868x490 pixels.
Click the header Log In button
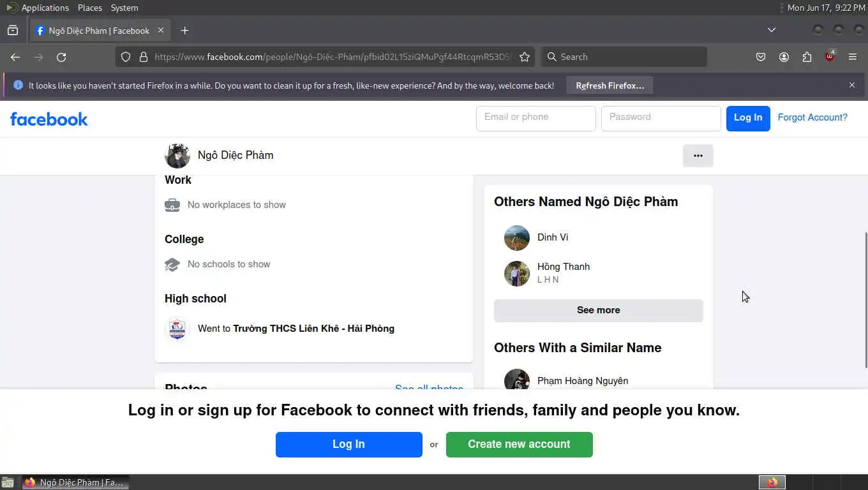tap(748, 118)
